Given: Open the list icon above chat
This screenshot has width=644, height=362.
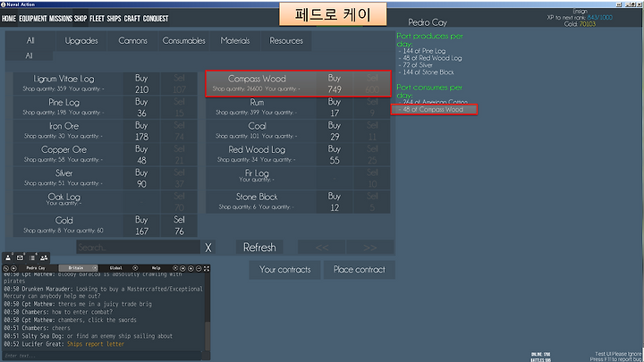Looking at the screenshot, I should 32,257.
